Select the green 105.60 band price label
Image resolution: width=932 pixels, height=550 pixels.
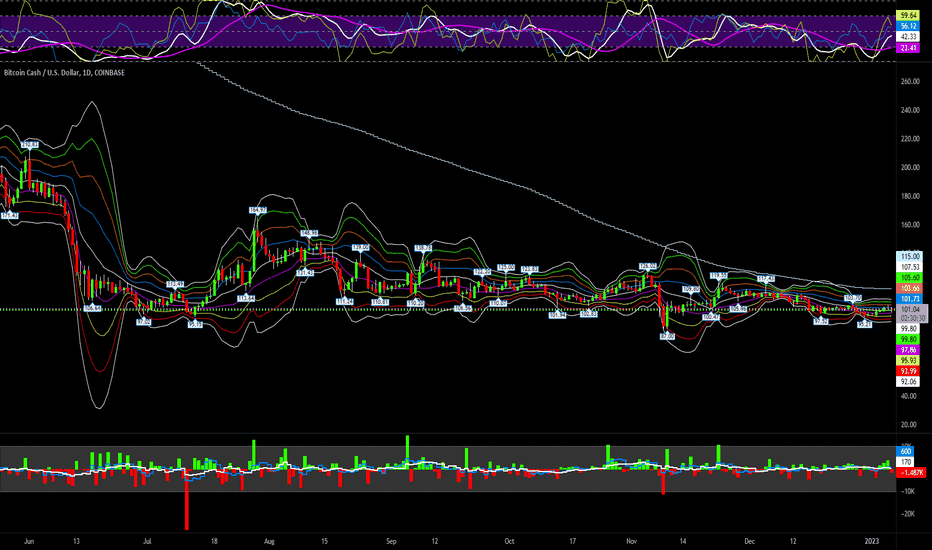point(909,278)
